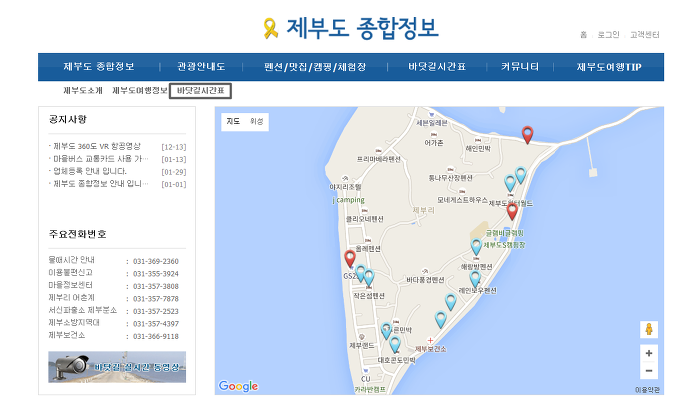Click the 로그인 link
Image resolution: width=683 pixels, height=398 pixels.
pos(608,35)
